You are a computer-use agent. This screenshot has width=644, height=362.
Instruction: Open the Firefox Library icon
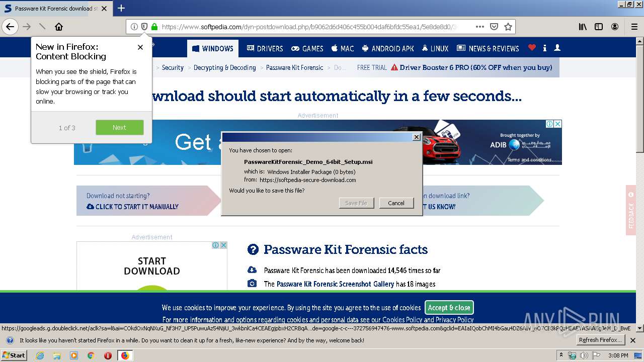[x=583, y=27]
